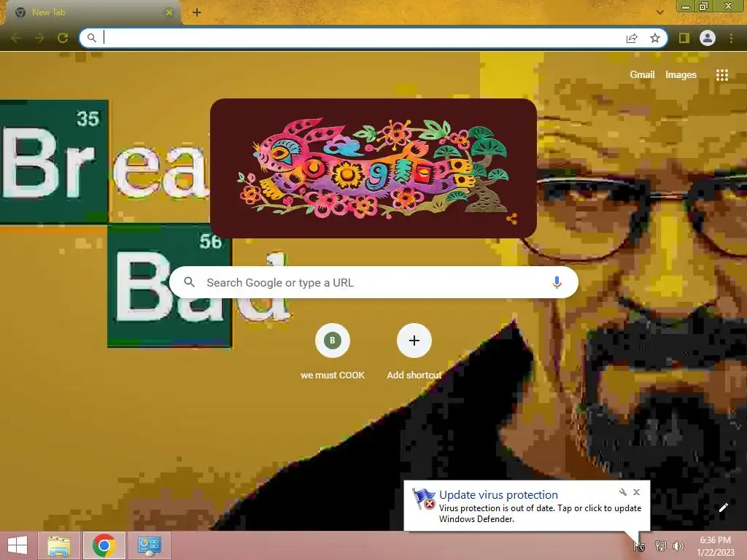Open the 'we must COOK' shortcut

[x=333, y=352]
